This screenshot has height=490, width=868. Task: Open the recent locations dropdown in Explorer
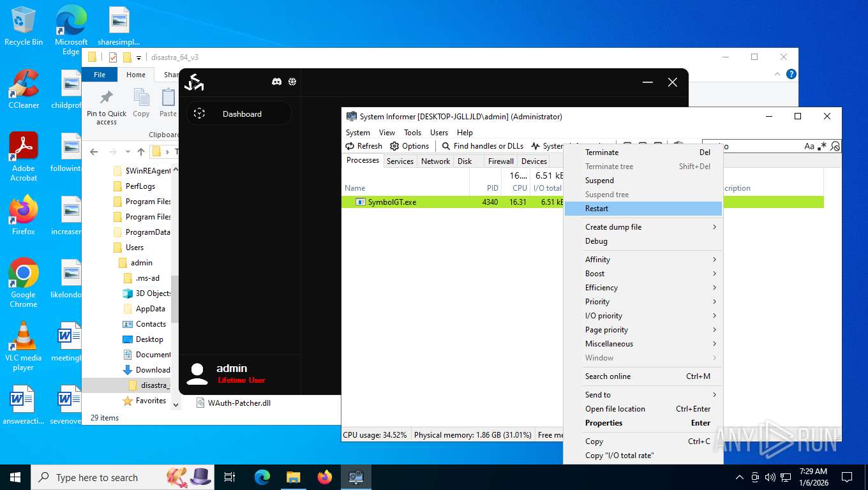127,152
